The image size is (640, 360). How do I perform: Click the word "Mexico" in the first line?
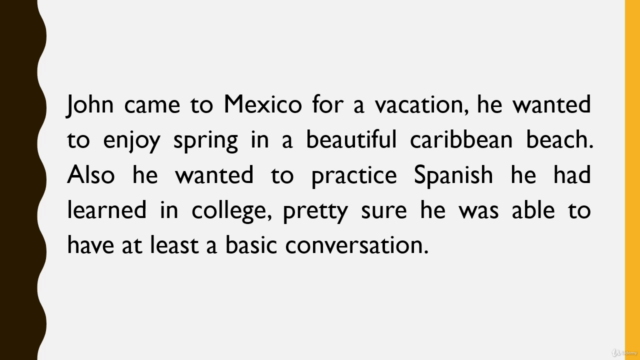pyautogui.click(x=263, y=104)
